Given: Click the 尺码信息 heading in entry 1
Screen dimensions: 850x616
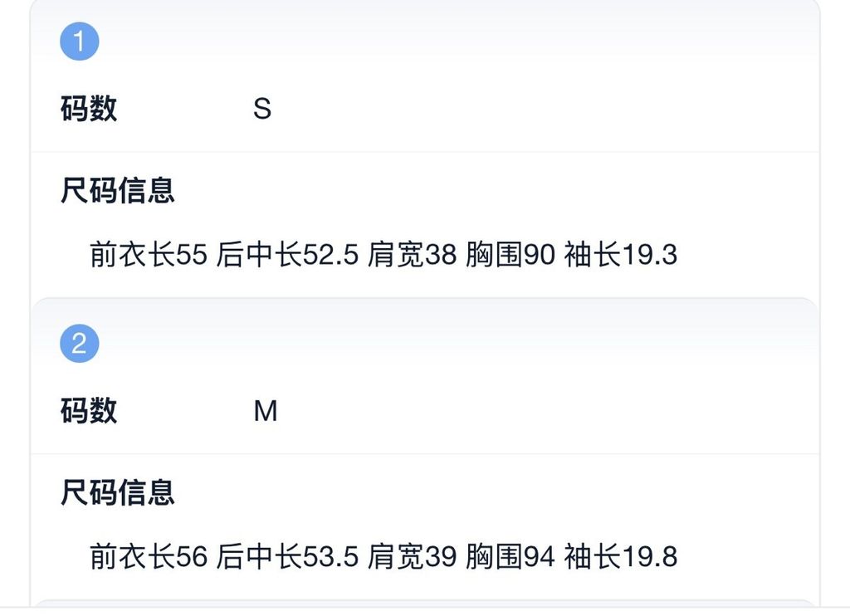Looking at the screenshot, I should [x=118, y=189].
